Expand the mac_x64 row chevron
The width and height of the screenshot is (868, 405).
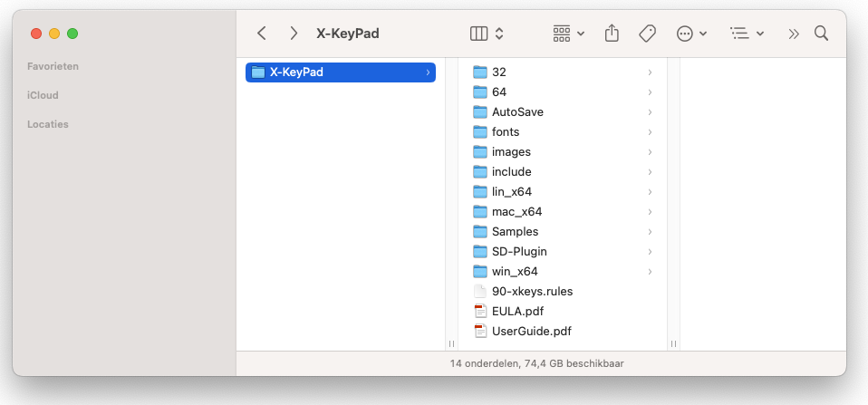[x=650, y=212]
